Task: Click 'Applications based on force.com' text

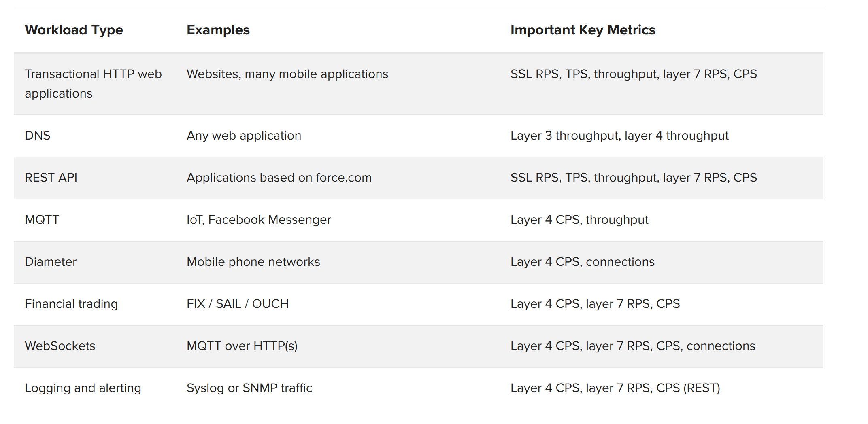Action: (279, 178)
